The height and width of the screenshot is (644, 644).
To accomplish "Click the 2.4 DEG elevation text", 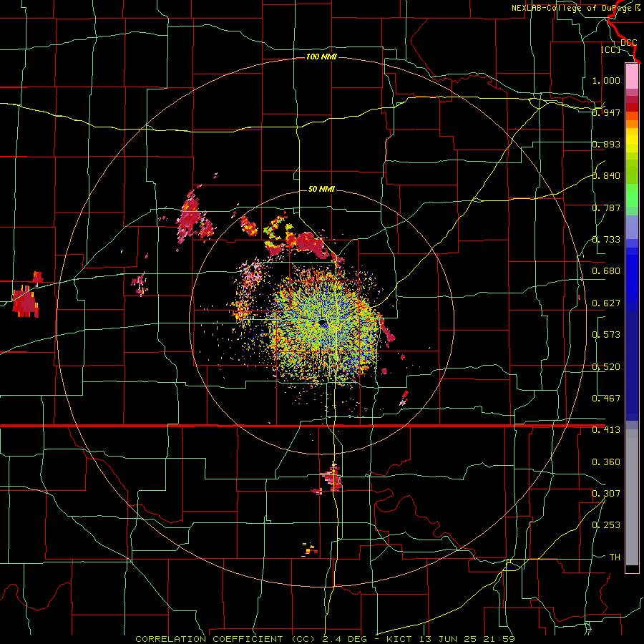I will (x=345, y=639).
